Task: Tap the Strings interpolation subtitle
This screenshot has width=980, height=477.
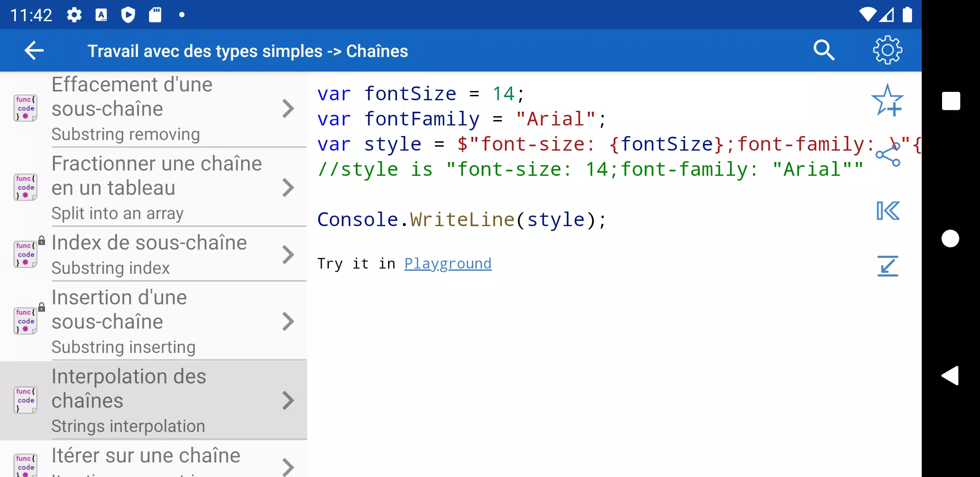Action: (128, 426)
